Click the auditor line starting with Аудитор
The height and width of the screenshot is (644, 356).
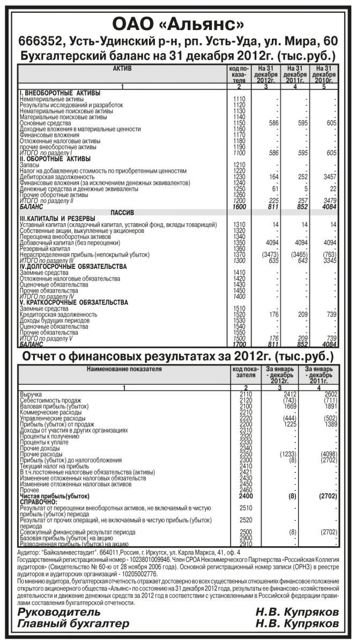(129, 551)
